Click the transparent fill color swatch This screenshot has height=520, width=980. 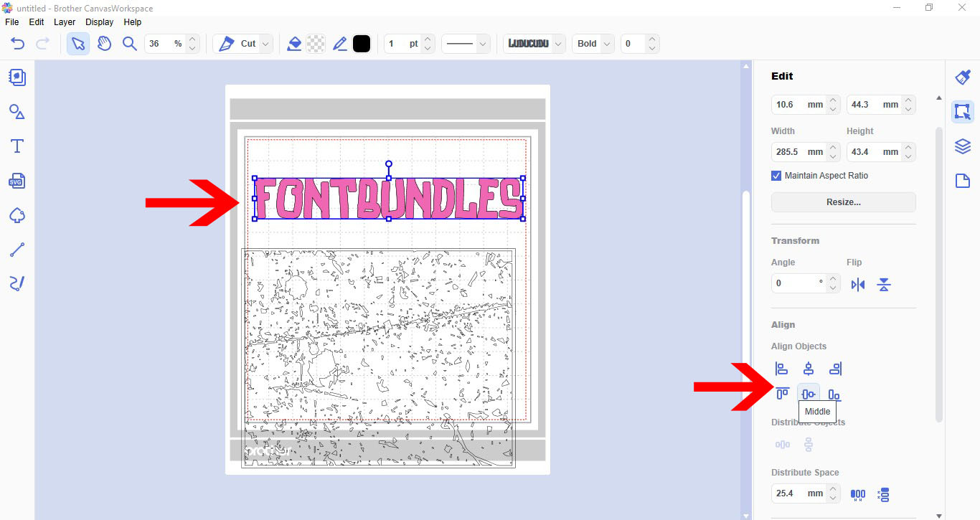pyautogui.click(x=316, y=44)
